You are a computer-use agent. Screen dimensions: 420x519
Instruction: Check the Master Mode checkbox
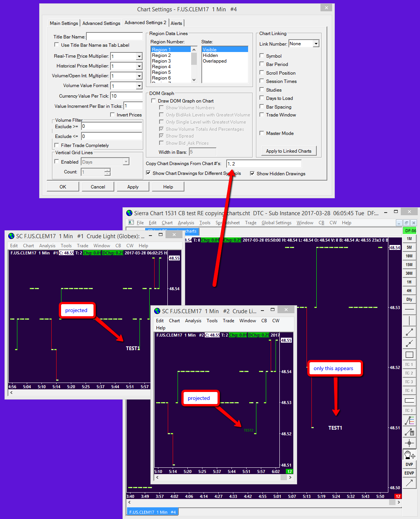pos(262,133)
